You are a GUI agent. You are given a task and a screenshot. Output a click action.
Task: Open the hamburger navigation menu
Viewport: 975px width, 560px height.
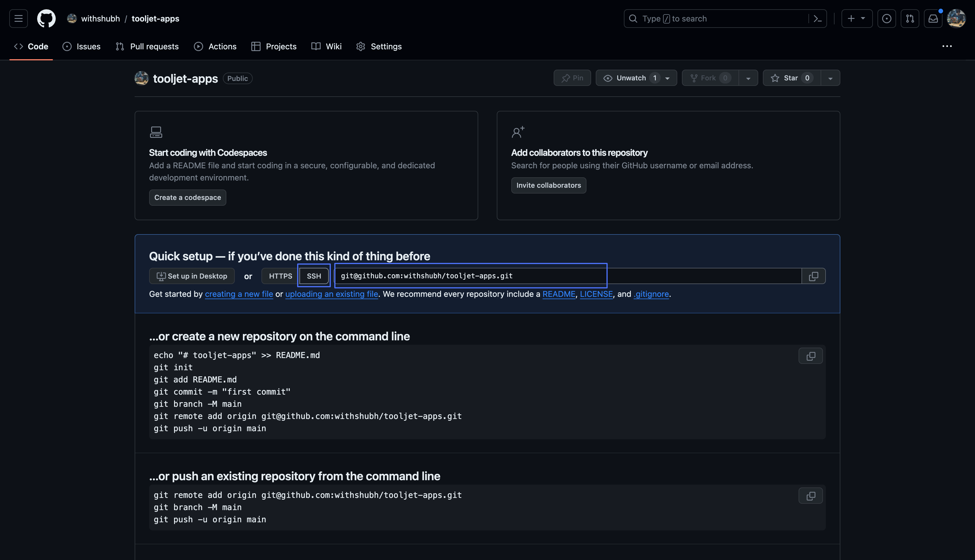click(x=19, y=19)
